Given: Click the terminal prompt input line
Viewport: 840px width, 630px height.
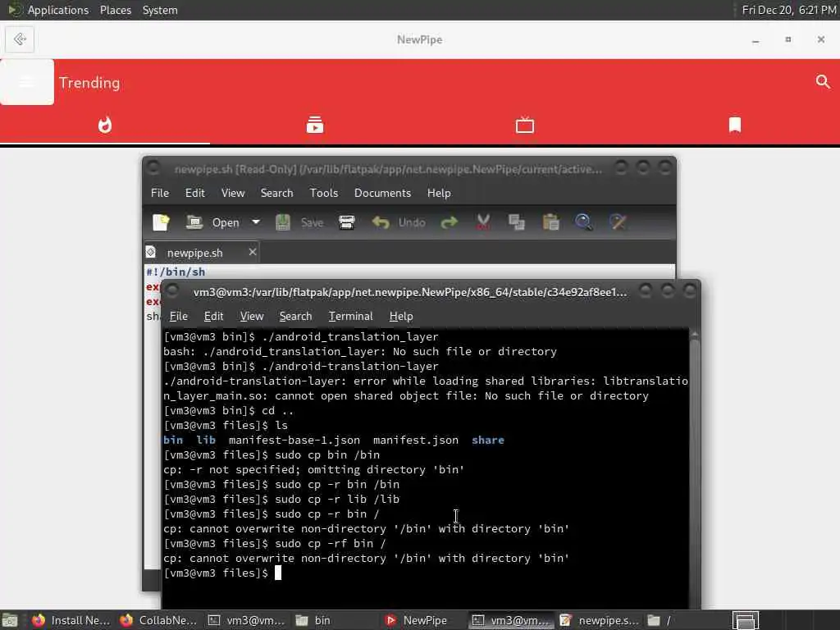Looking at the screenshot, I should click(425, 573).
